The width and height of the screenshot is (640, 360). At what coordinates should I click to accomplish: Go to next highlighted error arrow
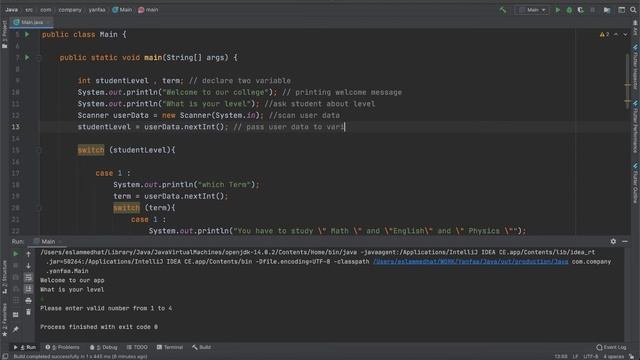[x=625, y=34]
